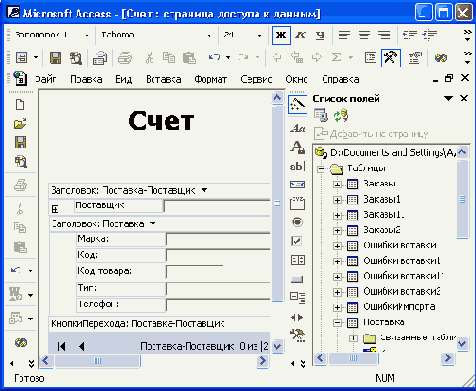Image resolution: width=476 pixels, height=391 pixels.
Task: Toggle bold formatting button Ж
Action: point(281,35)
